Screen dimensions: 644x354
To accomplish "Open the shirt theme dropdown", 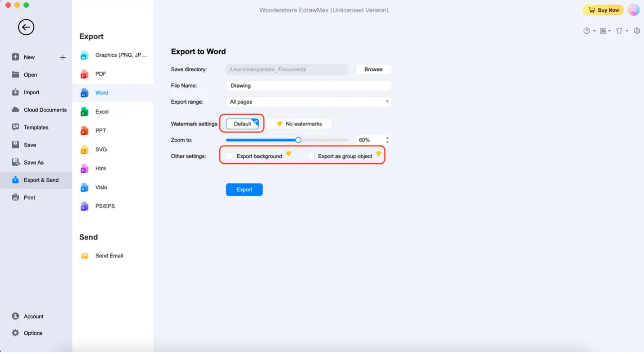I will (x=621, y=31).
